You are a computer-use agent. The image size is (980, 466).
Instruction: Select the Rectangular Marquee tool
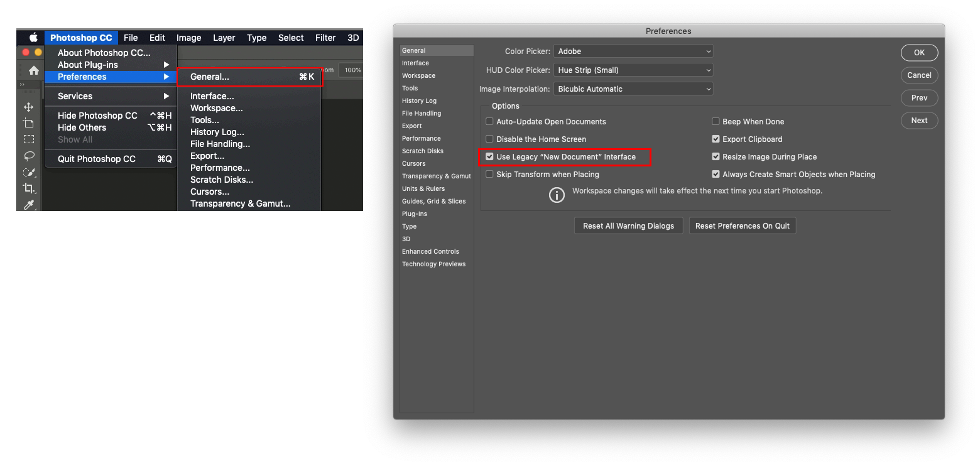(28, 139)
